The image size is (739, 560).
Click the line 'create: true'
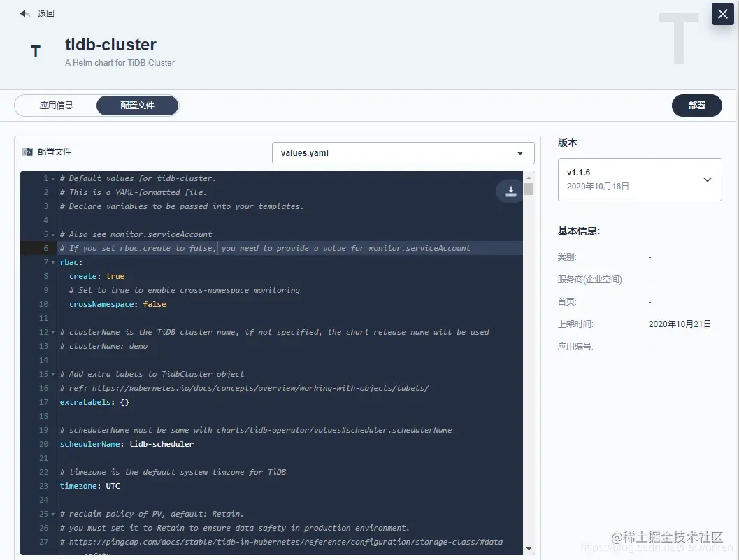point(96,276)
